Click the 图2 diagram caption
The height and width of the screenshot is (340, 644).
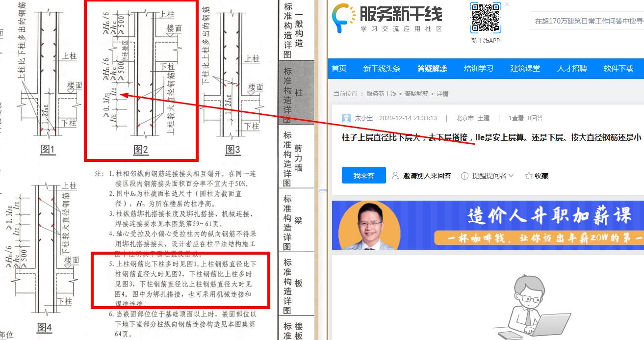tap(141, 150)
